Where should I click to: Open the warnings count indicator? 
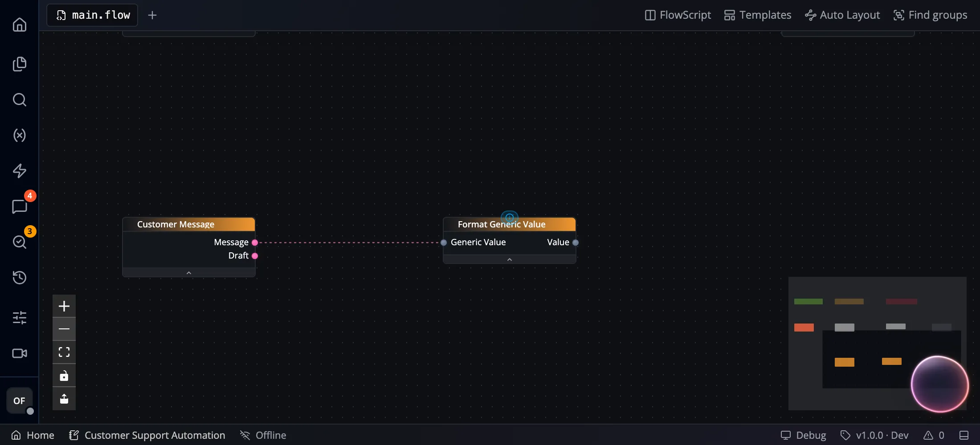click(x=934, y=435)
